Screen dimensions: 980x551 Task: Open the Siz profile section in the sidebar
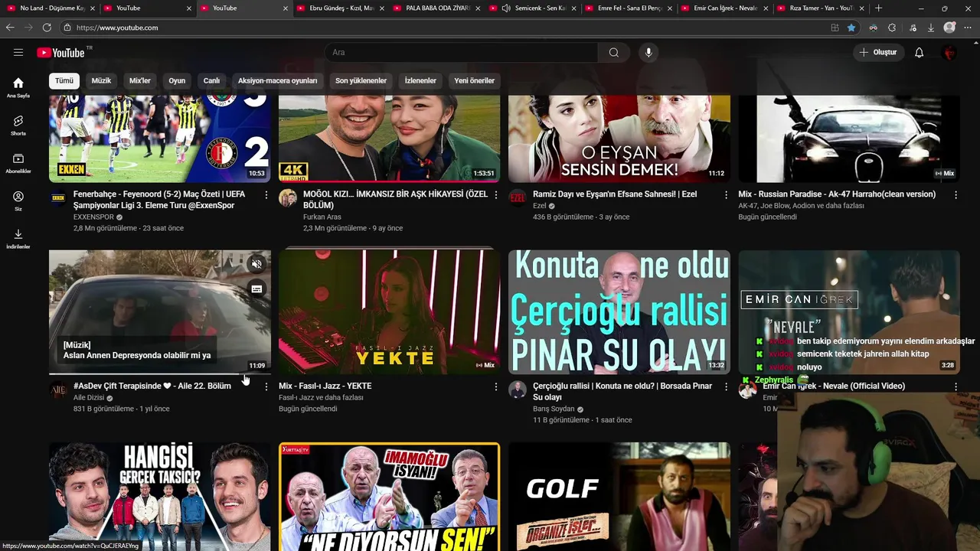18,201
